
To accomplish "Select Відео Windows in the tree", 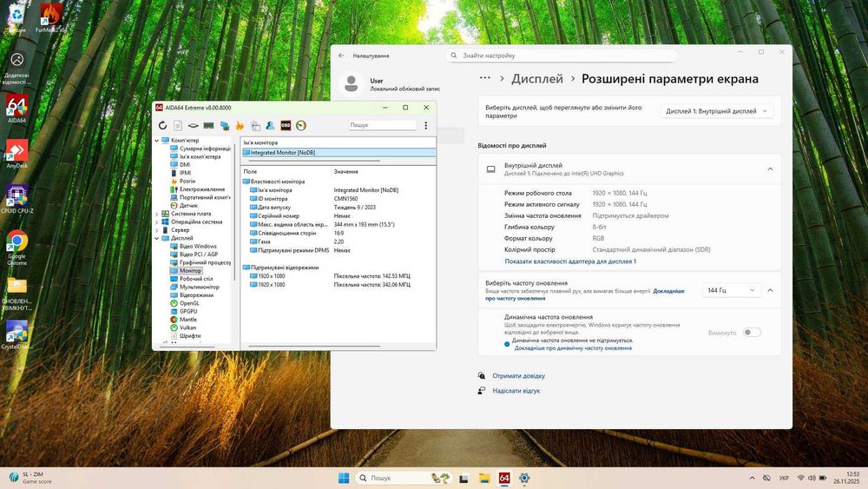I will [x=194, y=247].
